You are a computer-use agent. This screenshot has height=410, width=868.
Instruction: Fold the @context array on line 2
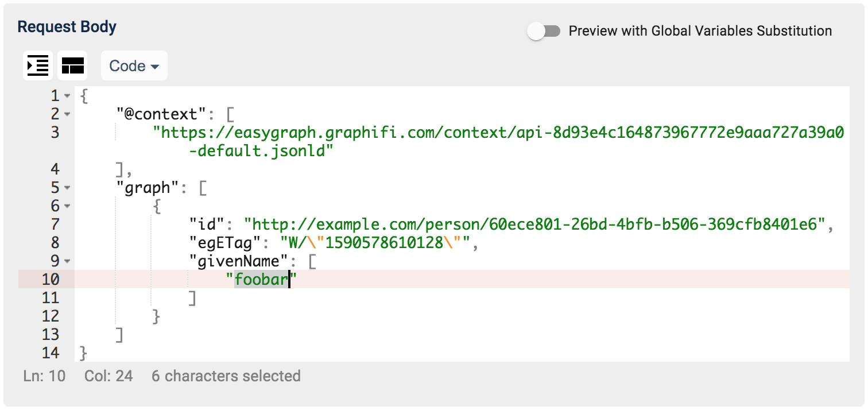pyautogui.click(x=68, y=114)
